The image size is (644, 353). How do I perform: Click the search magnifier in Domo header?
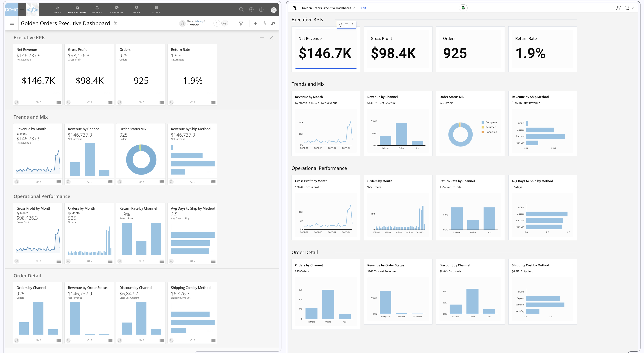(241, 9)
